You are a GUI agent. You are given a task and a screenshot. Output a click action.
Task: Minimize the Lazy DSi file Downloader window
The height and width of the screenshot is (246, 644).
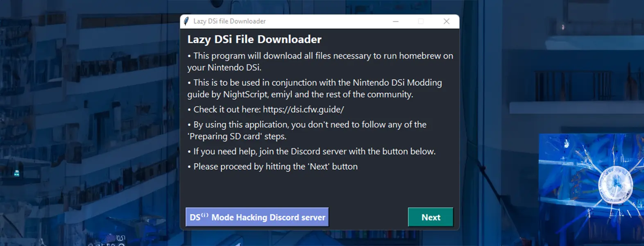tap(395, 21)
